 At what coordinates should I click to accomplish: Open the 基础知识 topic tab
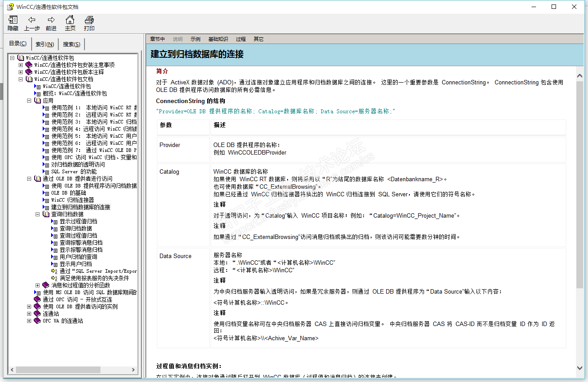(218, 39)
